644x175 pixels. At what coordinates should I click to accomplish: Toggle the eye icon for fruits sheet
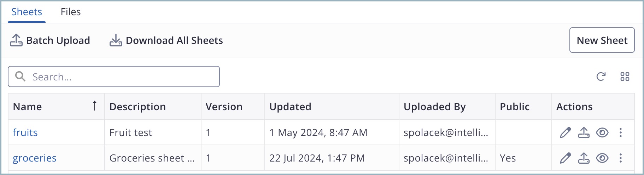click(602, 132)
